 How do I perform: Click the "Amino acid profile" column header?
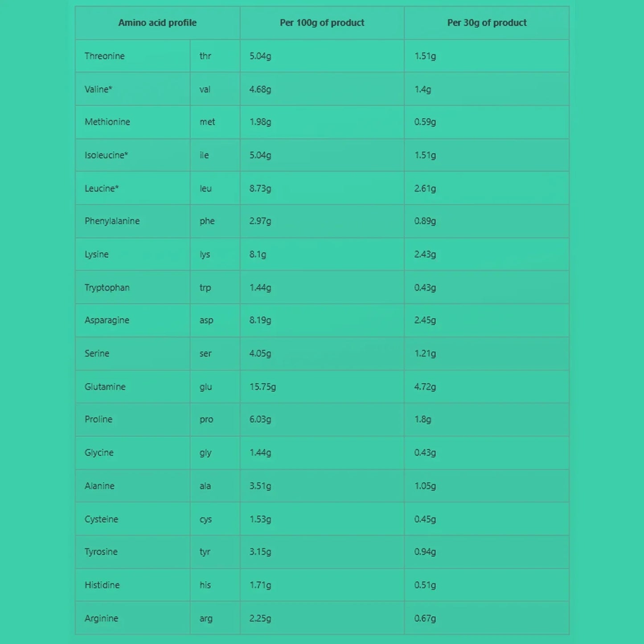click(157, 23)
